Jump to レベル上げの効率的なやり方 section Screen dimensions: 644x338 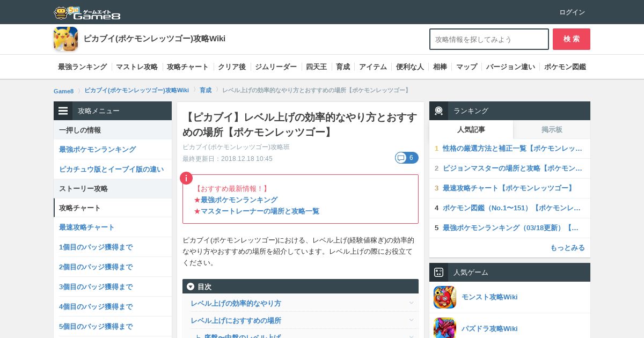click(236, 304)
